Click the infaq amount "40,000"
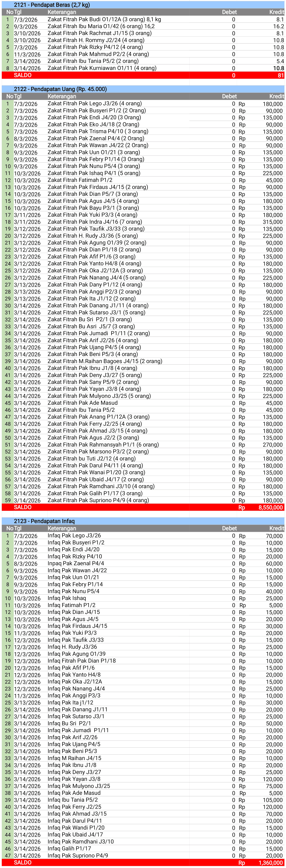The width and height of the screenshot is (286, 868). pyautogui.click(x=274, y=591)
